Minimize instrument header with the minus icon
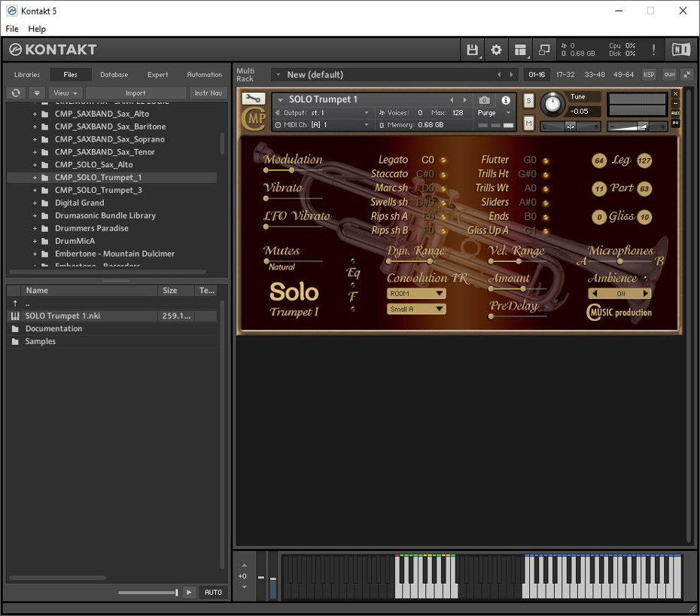 675,103
